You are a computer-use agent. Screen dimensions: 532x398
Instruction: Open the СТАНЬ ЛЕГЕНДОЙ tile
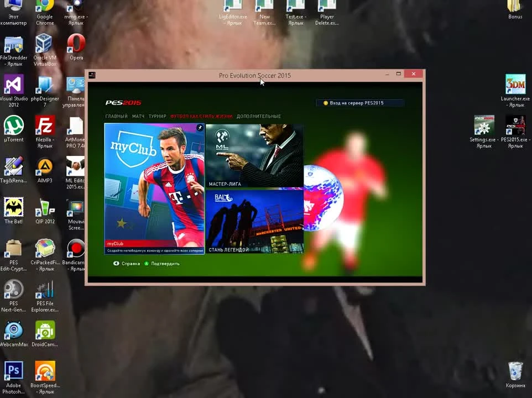[254, 222]
